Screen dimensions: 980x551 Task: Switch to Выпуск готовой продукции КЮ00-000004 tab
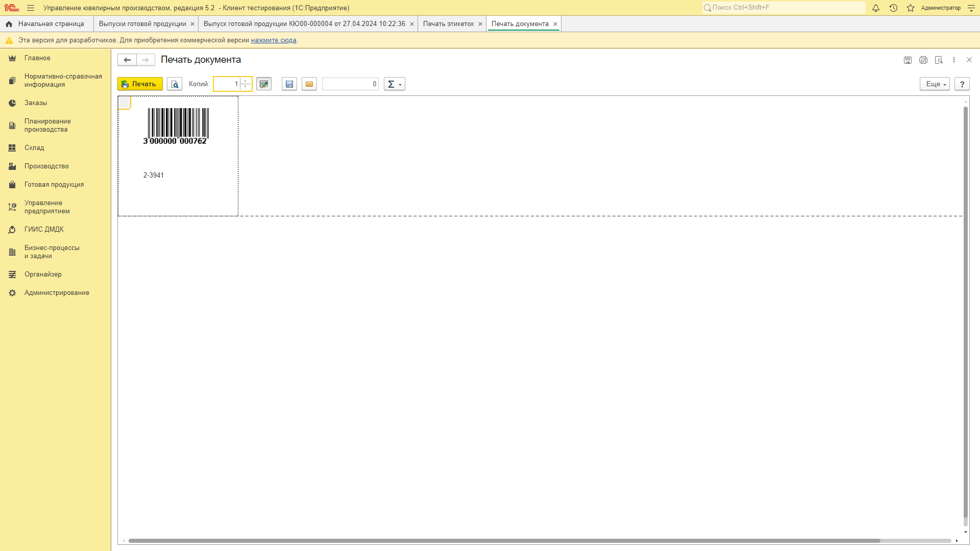304,24
